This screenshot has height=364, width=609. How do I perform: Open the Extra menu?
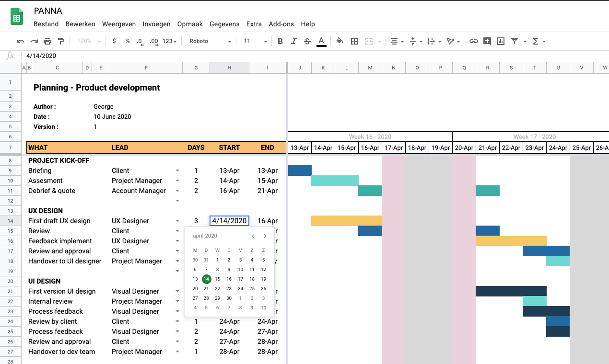click(254, 24)
